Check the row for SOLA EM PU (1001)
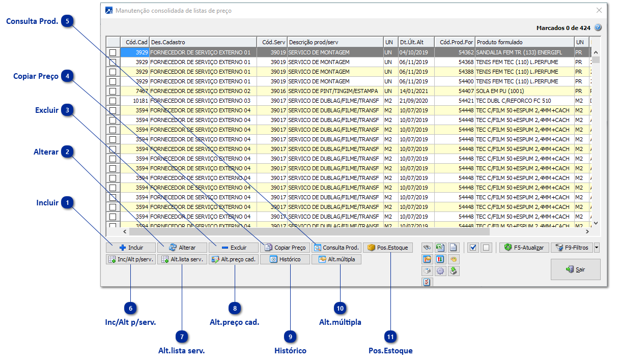Screen dimensions: 619x364 tap(113, 91)
